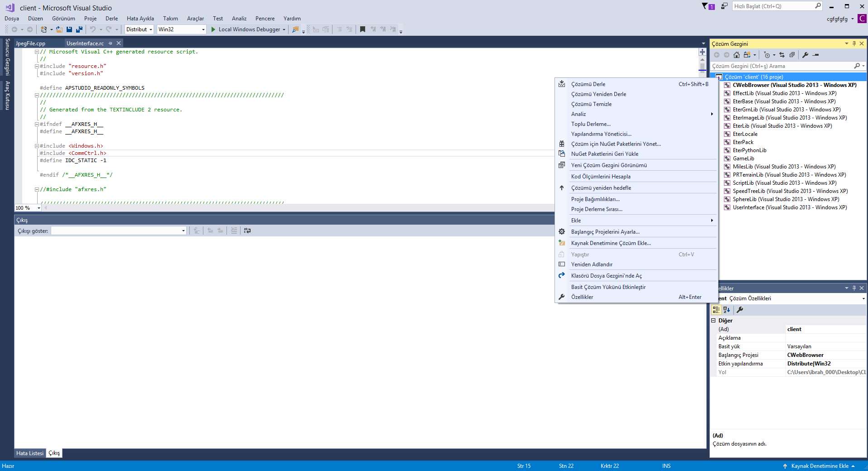Click the Alphabetical sort icon in Özellikler panel
The height and width of the screenshot is (471, 868).
[x=727, y=310]
